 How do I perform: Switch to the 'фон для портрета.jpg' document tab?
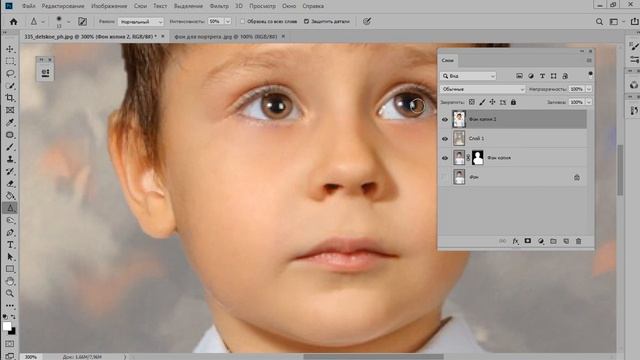click(226, 36)
